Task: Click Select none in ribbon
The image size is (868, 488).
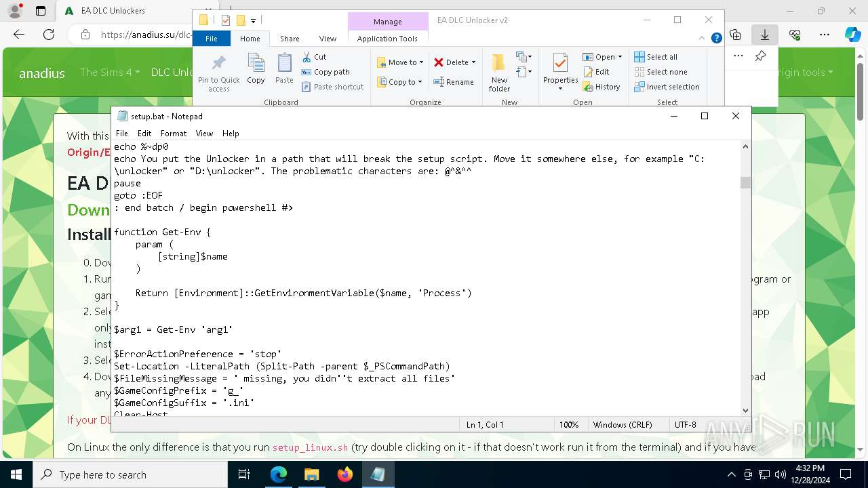Action: (x=660, y=72)
